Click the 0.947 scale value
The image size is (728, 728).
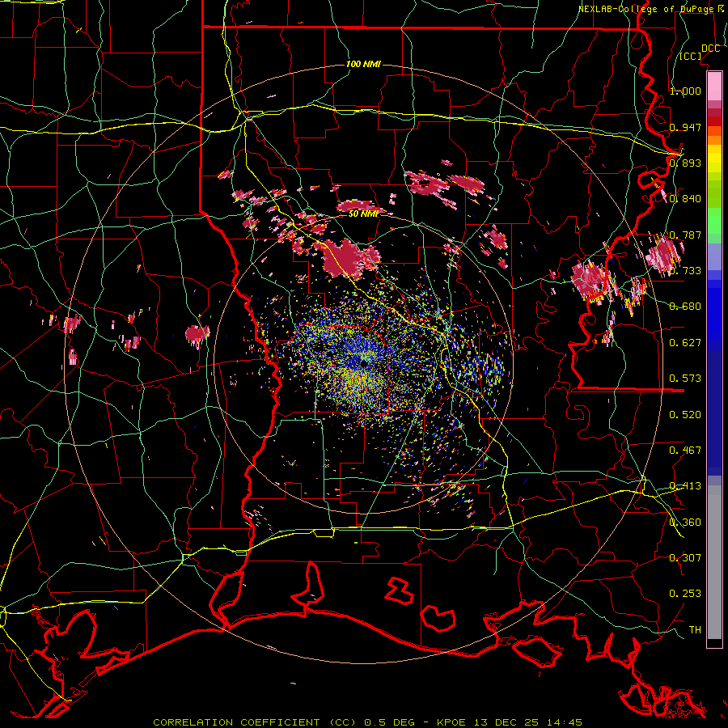(685, 127)
